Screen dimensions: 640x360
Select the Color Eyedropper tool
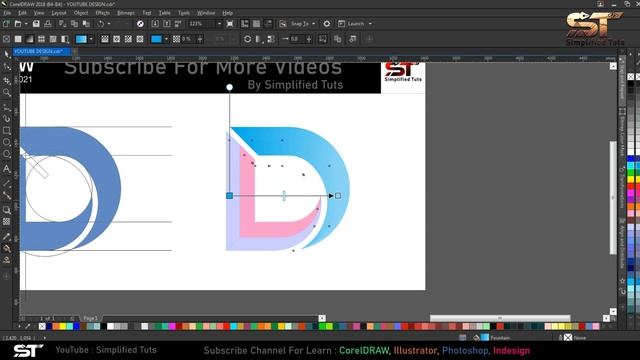(x=7, y=237)
